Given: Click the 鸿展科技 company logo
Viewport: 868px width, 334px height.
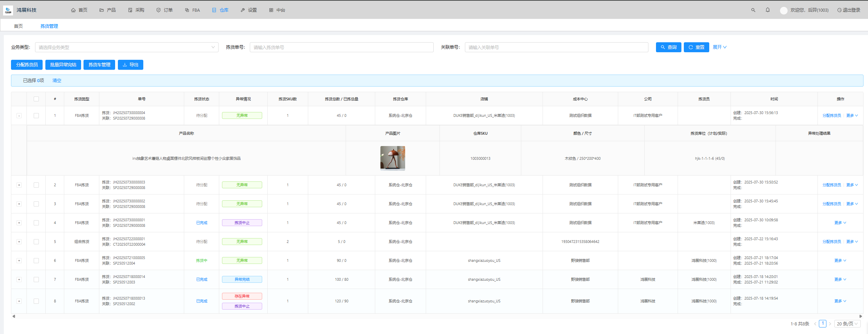Looking at the screenshot, I should [8, 10].
